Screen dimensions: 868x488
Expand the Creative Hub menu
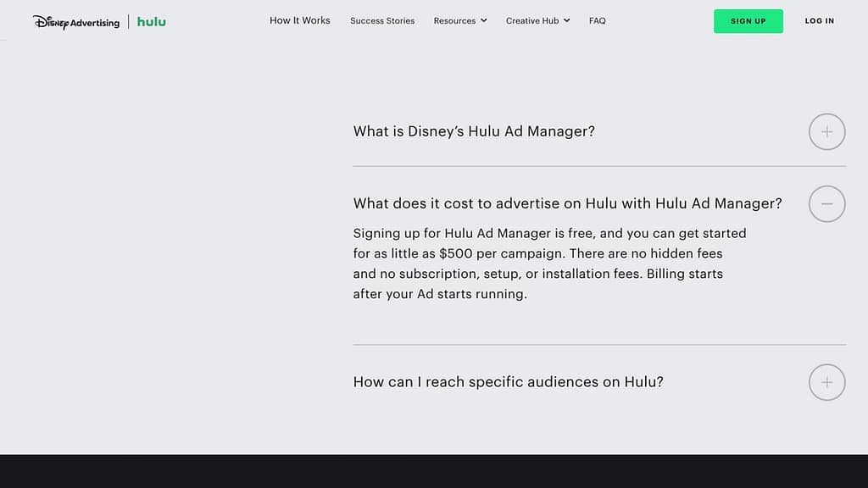[537, 21]
